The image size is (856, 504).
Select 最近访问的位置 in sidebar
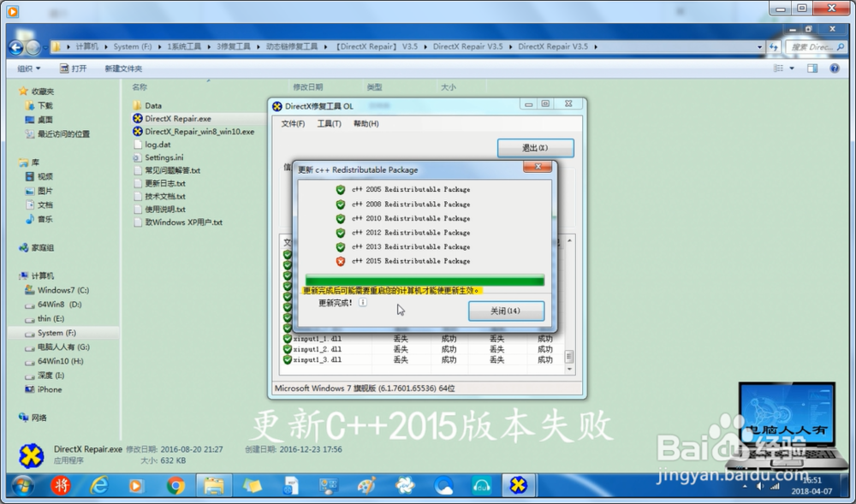[x=57, y=134]
